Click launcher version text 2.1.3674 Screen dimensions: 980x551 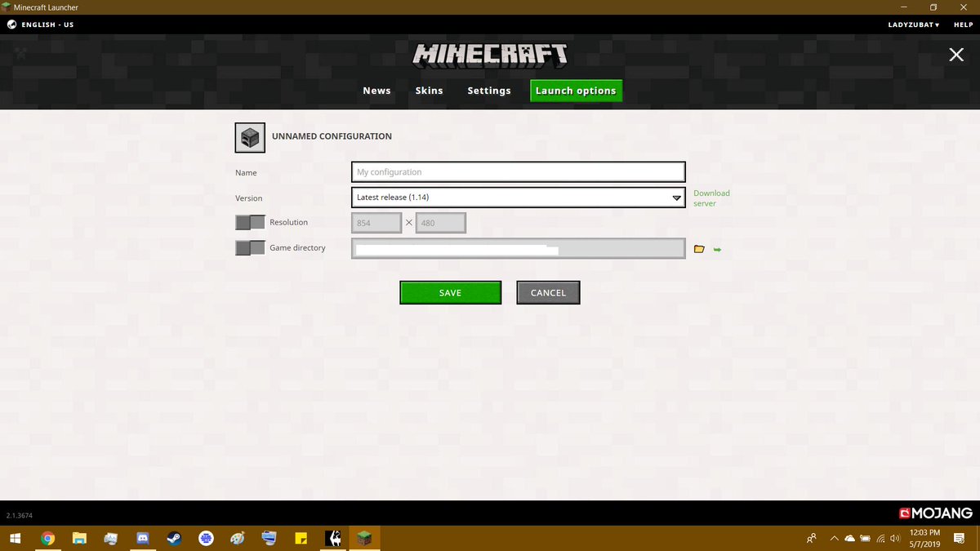[x=20, y=516]
